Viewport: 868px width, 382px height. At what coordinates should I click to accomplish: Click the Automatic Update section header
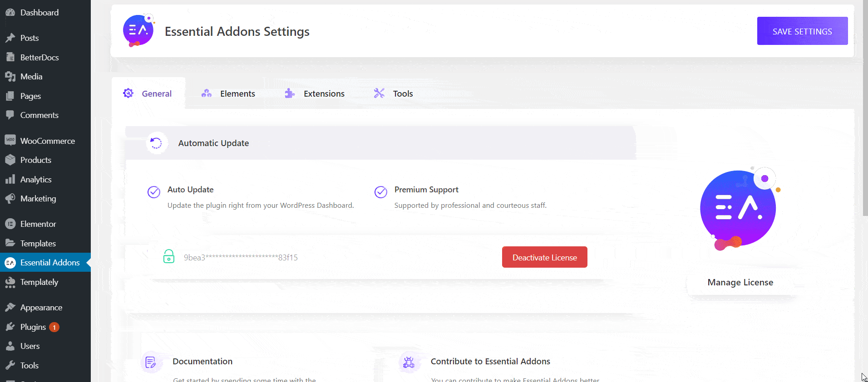380,143
